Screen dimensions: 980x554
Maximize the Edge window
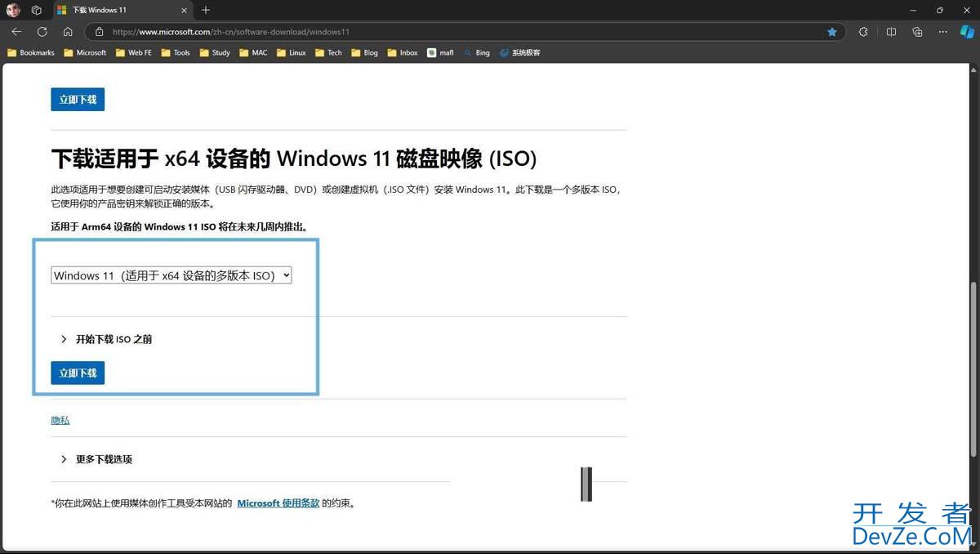coord(940,10)
